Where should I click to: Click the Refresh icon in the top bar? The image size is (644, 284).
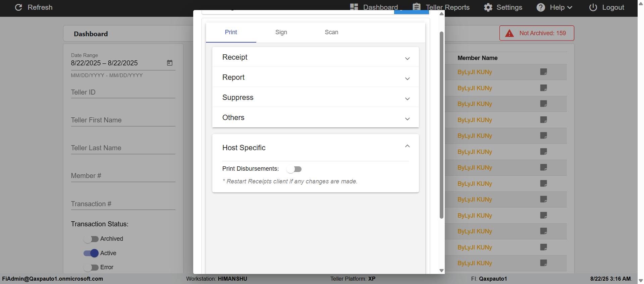pyautogui.click(x=18, y=7)
